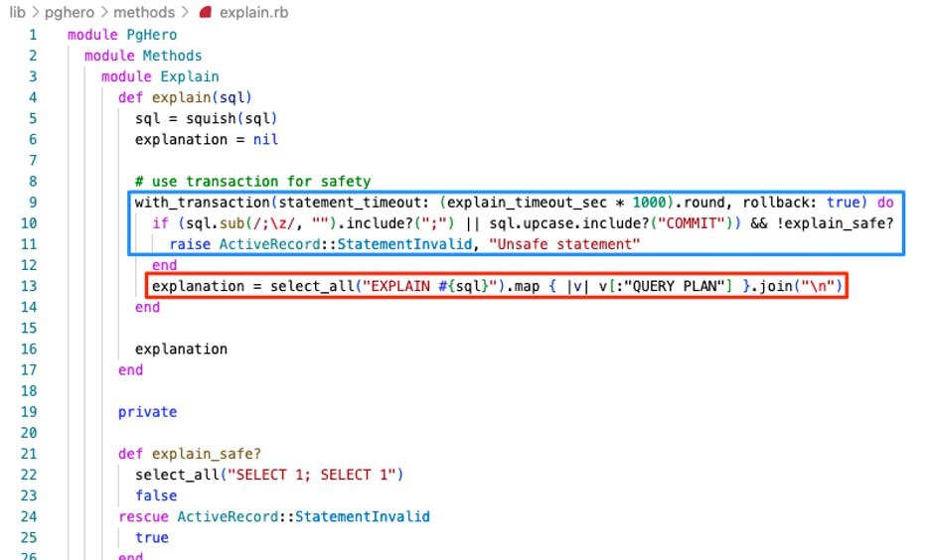Click line number 9 in the gutter

pyautogui.click(x=33, y=203)
